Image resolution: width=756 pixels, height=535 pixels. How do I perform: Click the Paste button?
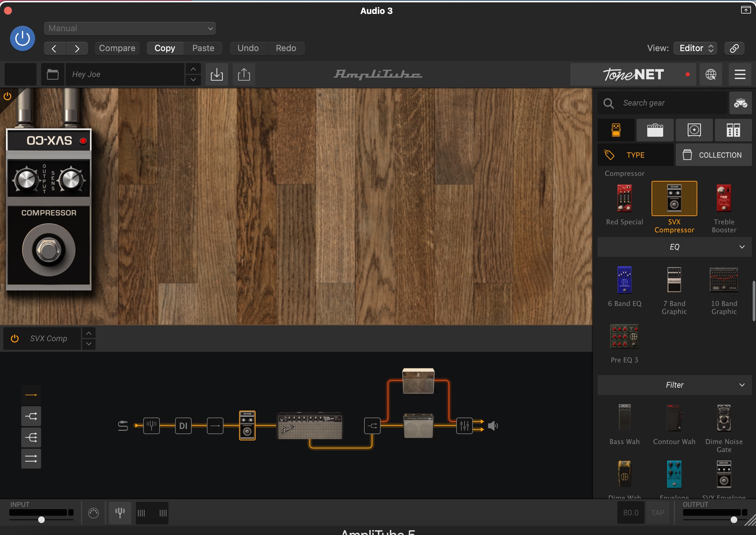click(x=203, y=48)
